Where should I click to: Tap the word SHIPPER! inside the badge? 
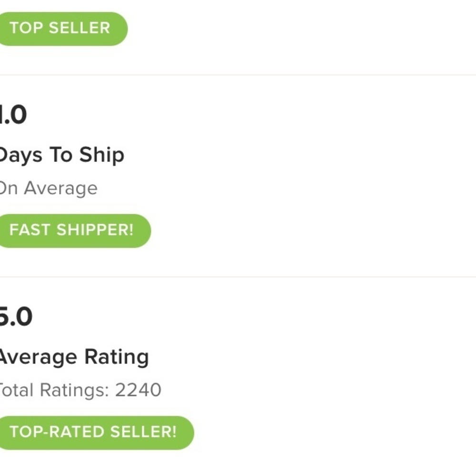pos(95,230)
